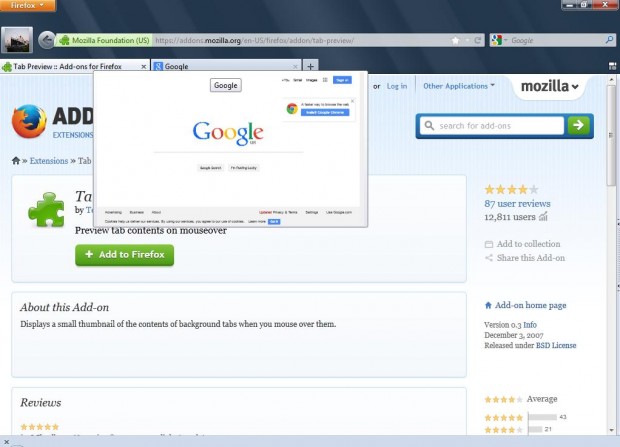The image size is (620, 447).
Task: Click the five-star rating bar row showing 43
Action: click(525, 417)
